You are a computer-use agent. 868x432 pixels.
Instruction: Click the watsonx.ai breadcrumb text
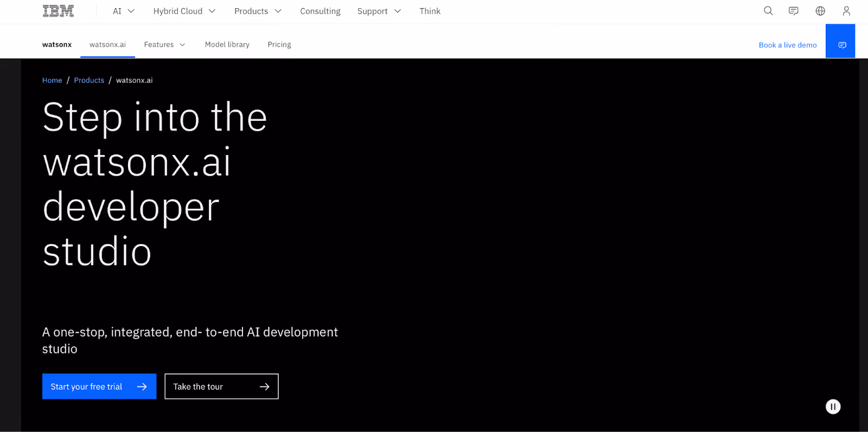[135, 80]
